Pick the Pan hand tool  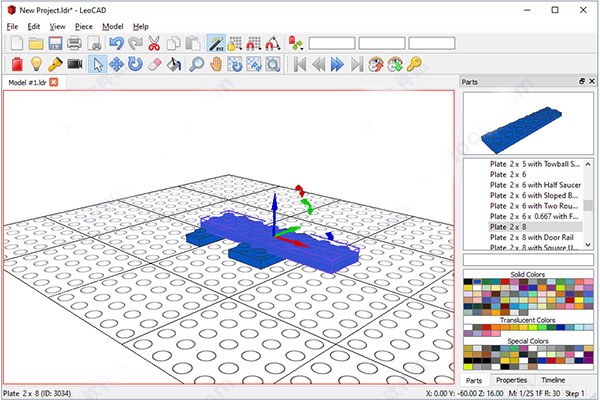click(215, 64)
